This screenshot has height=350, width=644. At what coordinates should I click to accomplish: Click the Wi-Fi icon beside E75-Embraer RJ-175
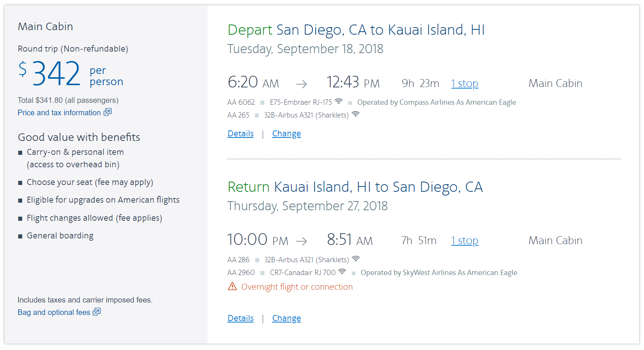(339, 101)
